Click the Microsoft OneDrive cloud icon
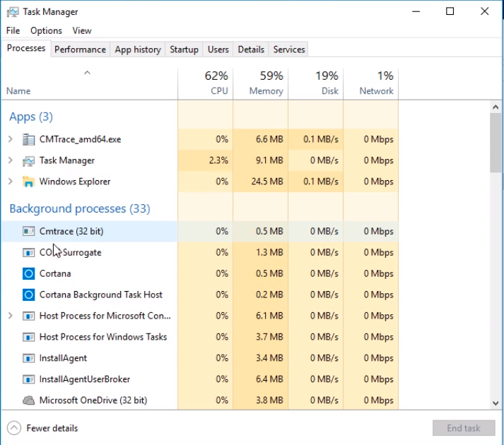The height and width of the screenshot is (445, 504). tap(28, 400)
